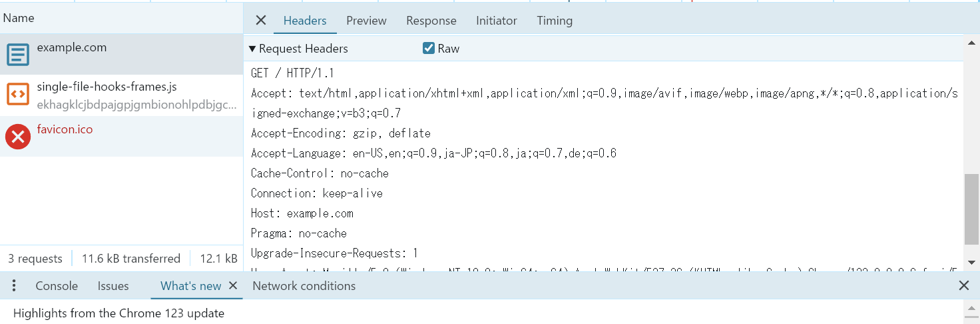Close the What's new drawer tab
980x324 pixels.
point(233,286)
